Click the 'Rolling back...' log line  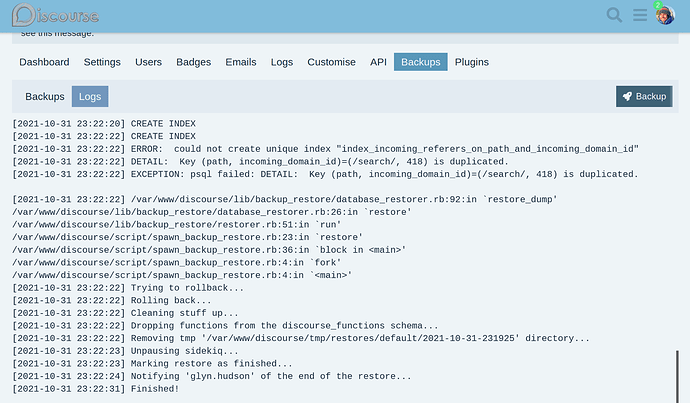[x=112, y=301]
